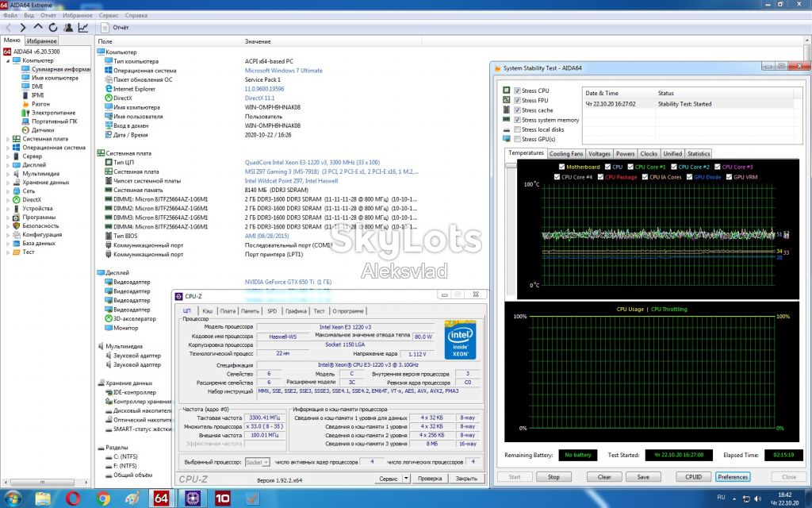Click the Stress CPU chip icon
812x508 pixels.
507,90
